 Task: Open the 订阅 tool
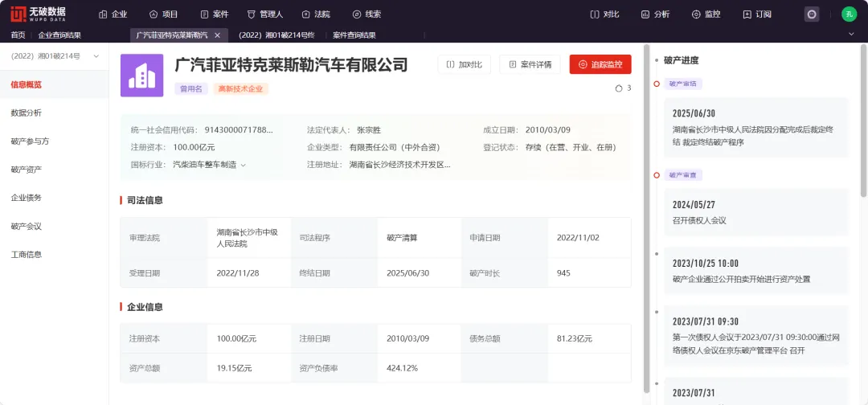coord(757,14)
